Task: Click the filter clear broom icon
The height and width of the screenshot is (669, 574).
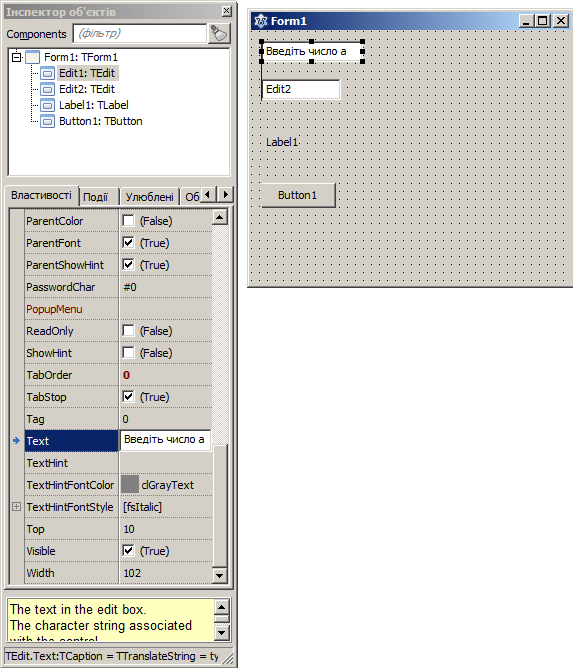Action: 219,33
